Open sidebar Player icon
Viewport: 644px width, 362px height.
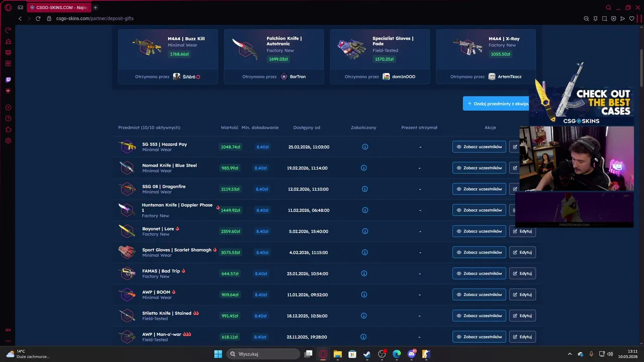pyautogui.click(x=8, y=108)
